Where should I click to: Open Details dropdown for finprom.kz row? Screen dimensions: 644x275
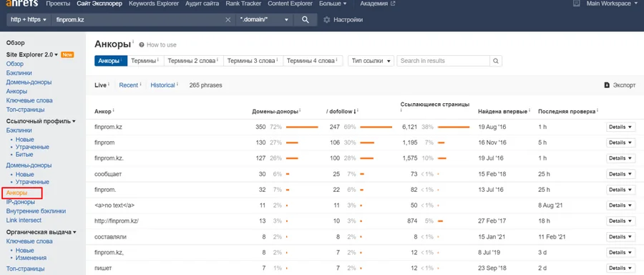pyautogui.click(x=620, y=127)
